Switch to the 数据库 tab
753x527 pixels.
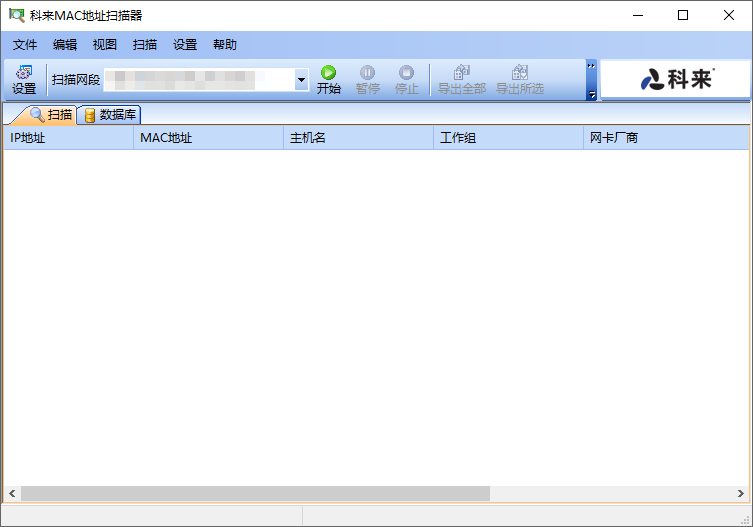click(x=109, y=115)
